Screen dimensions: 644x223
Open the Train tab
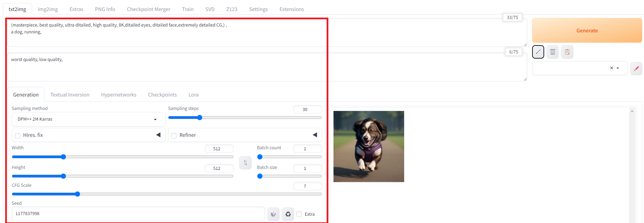pyautogui.click(x=188, y=9)
